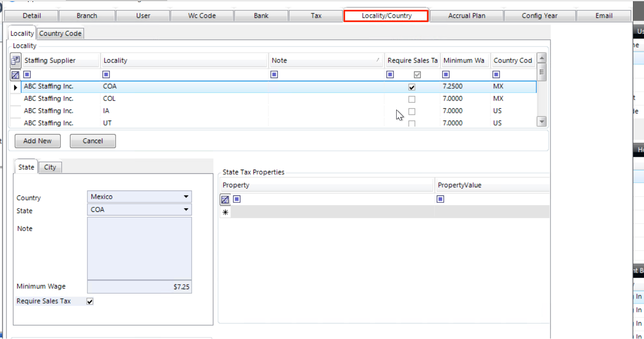
Task: Click the Minimum Wage field showing $7.25
Action: coord(139,287)
